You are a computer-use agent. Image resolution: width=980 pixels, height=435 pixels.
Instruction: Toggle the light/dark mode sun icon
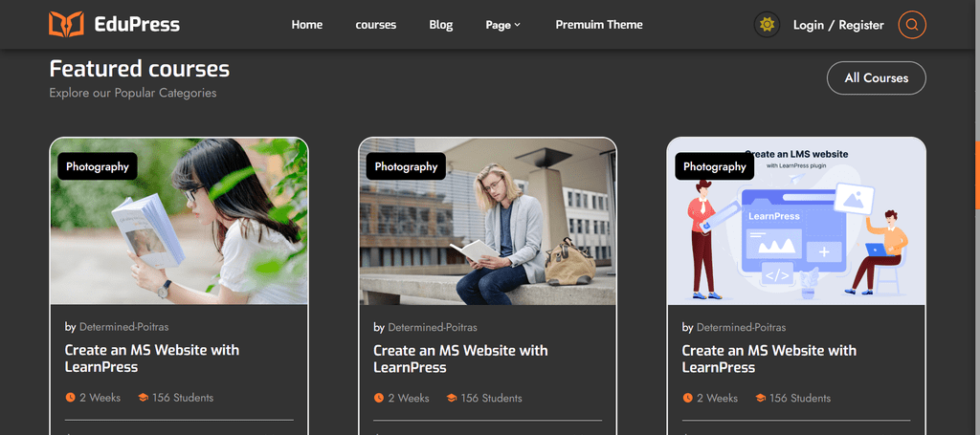coord(767,25)
